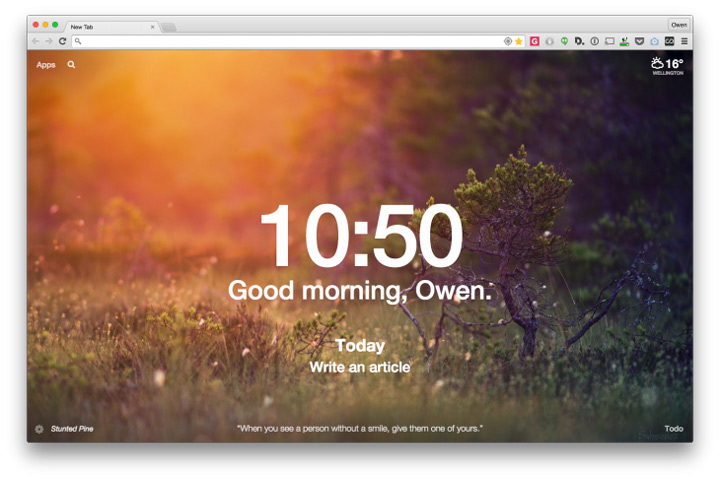Go back with the browser back arrow
The height and width of the screenshot is (481, 720).
(x=35, y=41)
